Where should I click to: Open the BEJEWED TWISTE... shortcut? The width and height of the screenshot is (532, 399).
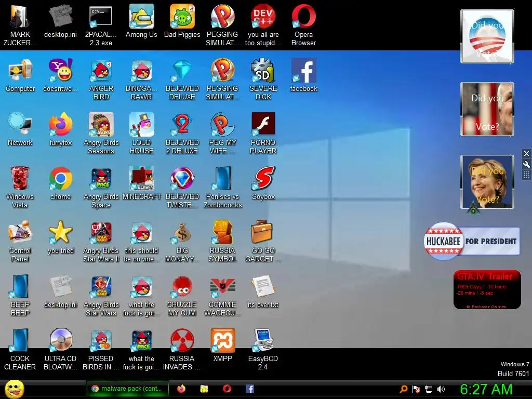(x=182, y=187)
